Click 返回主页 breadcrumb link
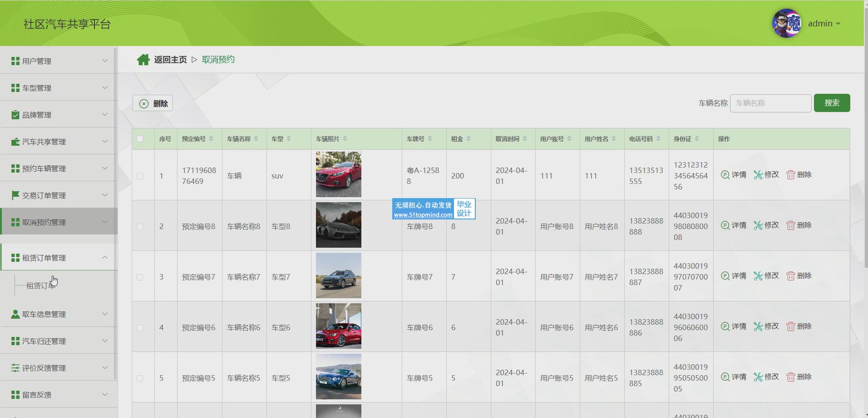Image resolution: width=868 pixels, height=418 pixels. click(x=170, y=60)
